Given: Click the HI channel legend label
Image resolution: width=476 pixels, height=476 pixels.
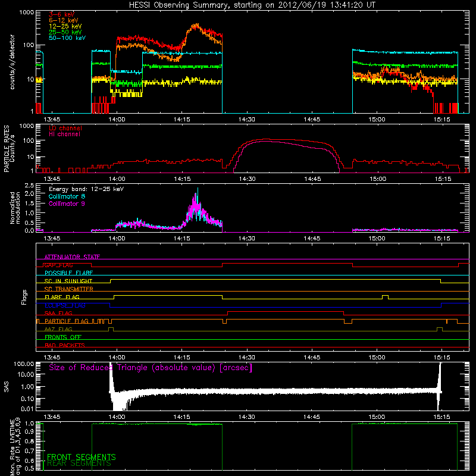Looking at the screenshot, I should (65, 134).
